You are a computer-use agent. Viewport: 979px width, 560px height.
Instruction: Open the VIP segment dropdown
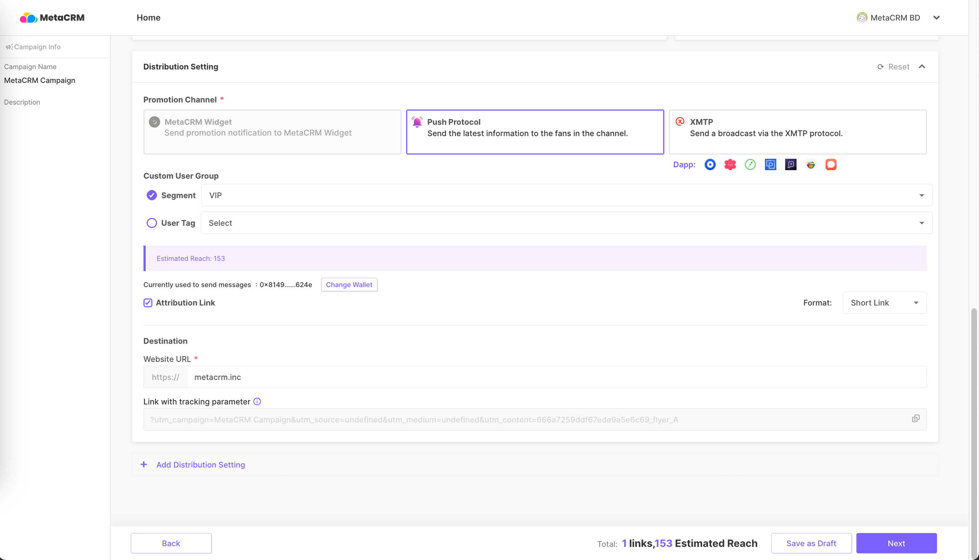(566, 196)
